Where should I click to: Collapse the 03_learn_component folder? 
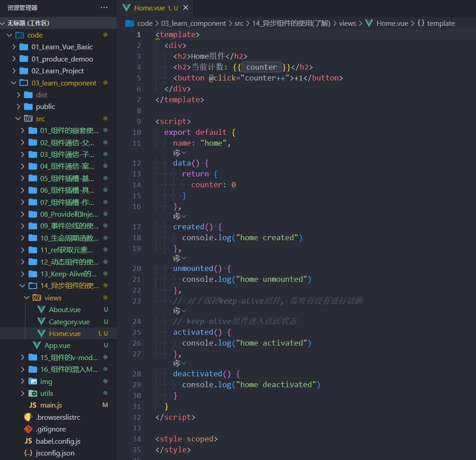(14, 83)
